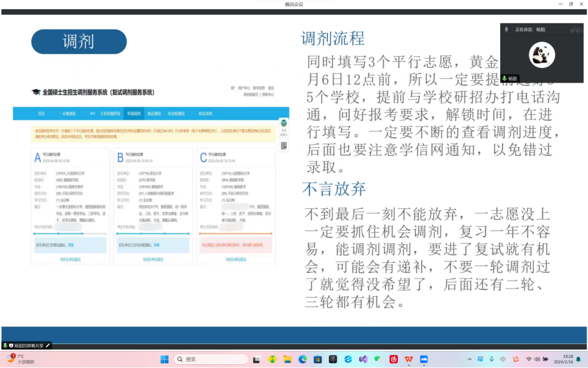This screenshot has width=588, height=368.
Task: Open the date and time flyout
Action: (563, 359)
